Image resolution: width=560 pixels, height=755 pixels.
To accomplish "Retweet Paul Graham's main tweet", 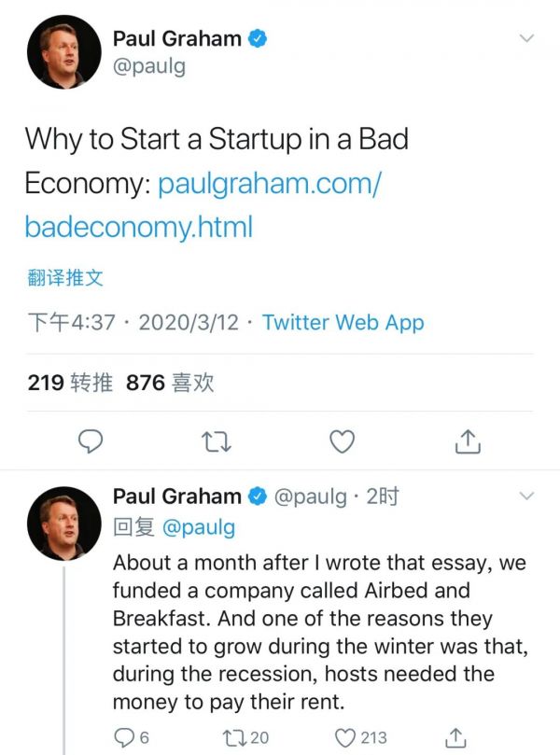I will point(216,440).
